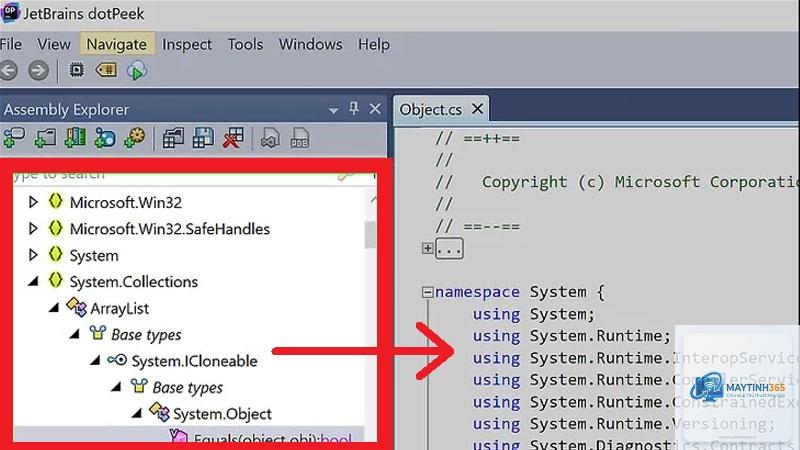Expand the Microsoft.Win32 namespace node
800x450 pixels.
tap(33, 202)
